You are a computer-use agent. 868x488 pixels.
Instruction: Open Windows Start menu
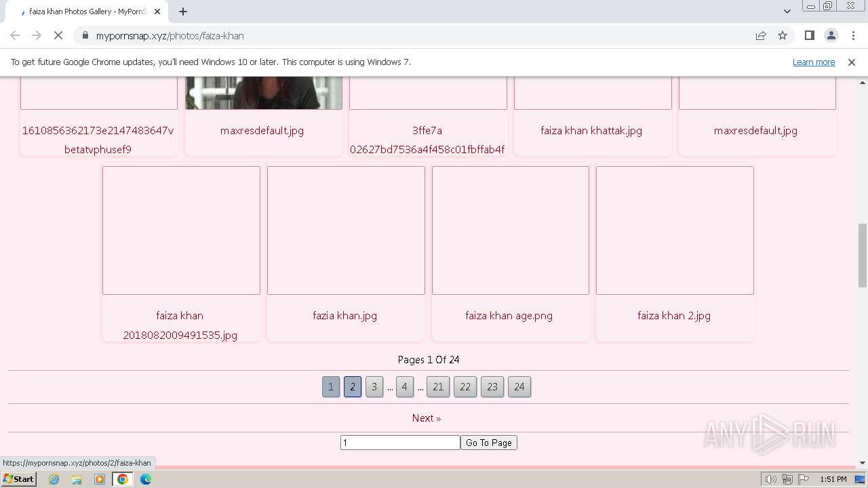[x=18, y=479]
